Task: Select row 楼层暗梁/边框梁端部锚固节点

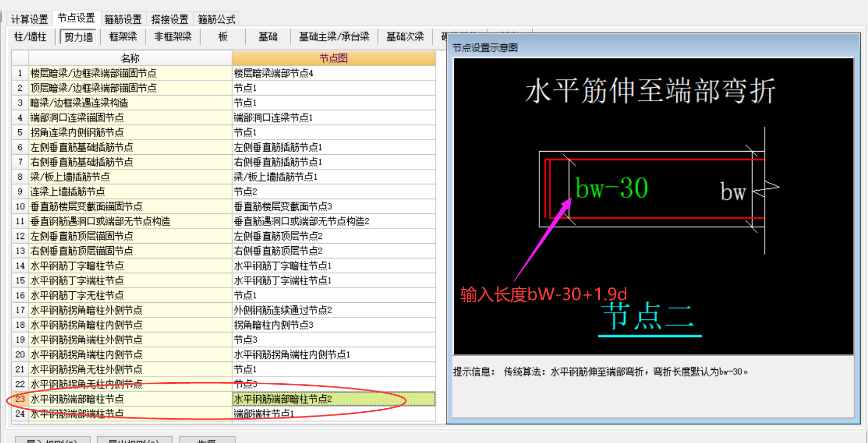Action: 130,73
